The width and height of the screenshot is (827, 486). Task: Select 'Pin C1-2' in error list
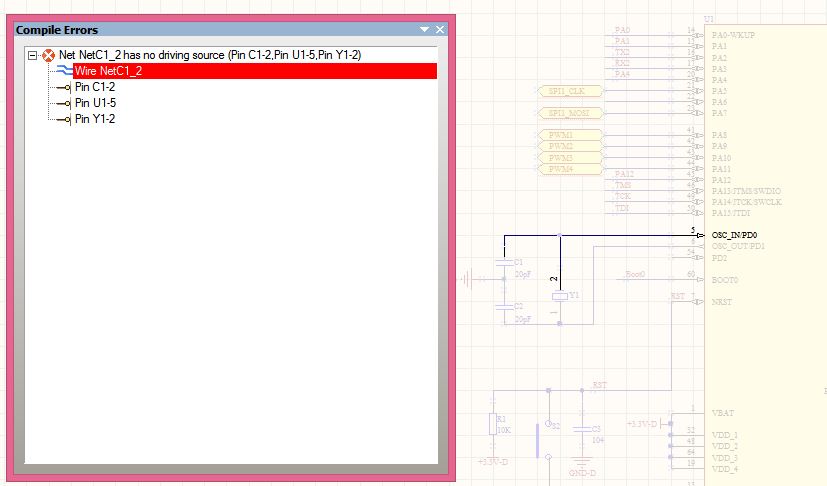click(x=95, y=87)
